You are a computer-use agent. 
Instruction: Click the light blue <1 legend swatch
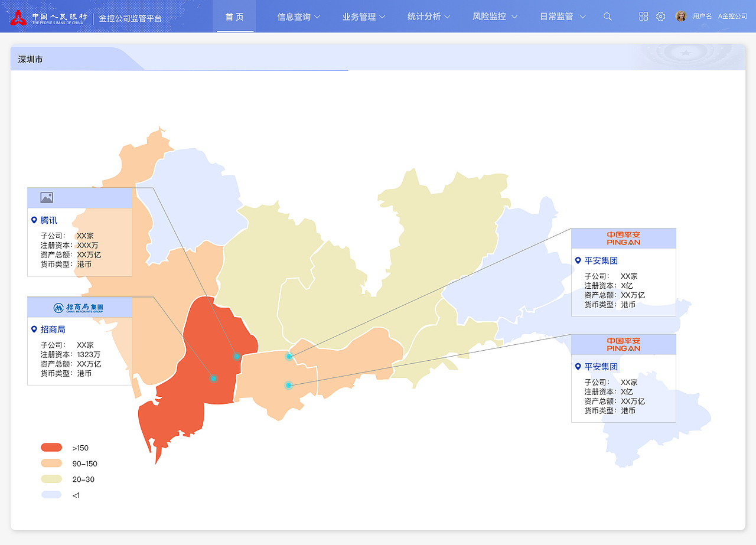click(x=51, y=495)
